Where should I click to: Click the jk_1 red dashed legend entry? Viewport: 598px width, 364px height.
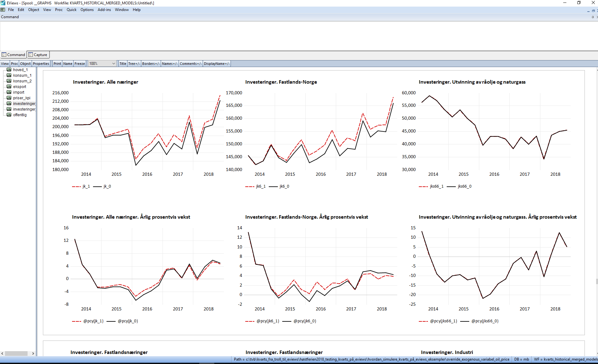(x=81, y=186)
